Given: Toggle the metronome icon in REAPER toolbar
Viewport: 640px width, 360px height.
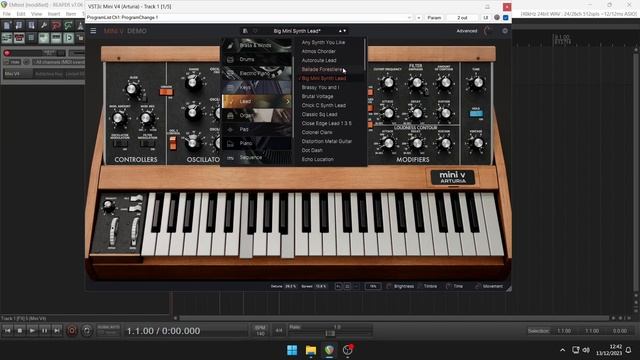Looking at the screenshot, I should tap(80, 26).
